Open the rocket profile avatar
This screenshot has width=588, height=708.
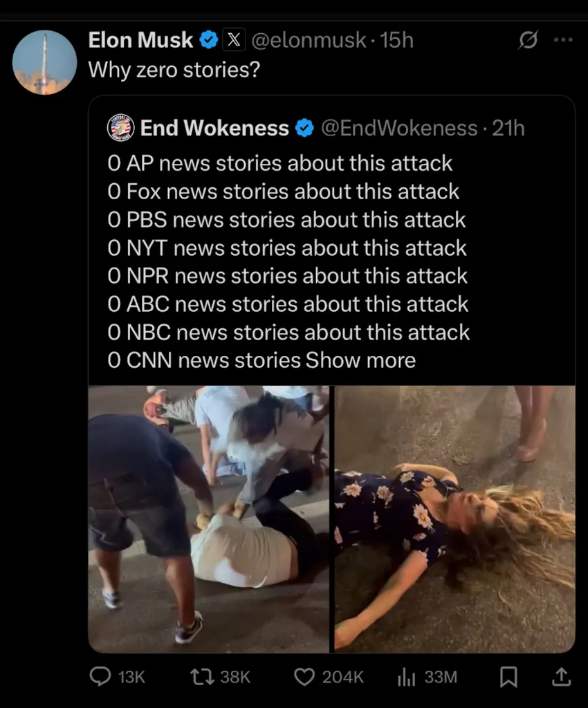[x=44, y=62]
